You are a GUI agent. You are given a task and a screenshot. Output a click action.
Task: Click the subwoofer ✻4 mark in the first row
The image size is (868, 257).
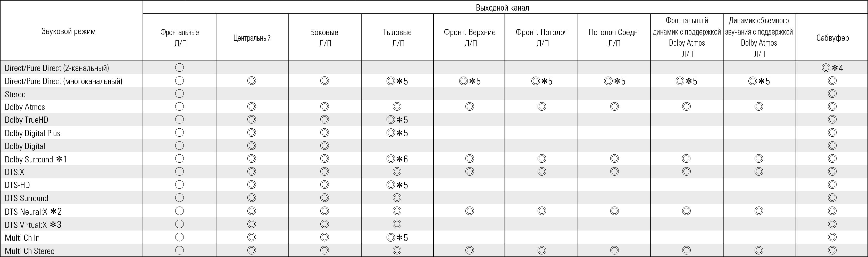pos(832,68)
